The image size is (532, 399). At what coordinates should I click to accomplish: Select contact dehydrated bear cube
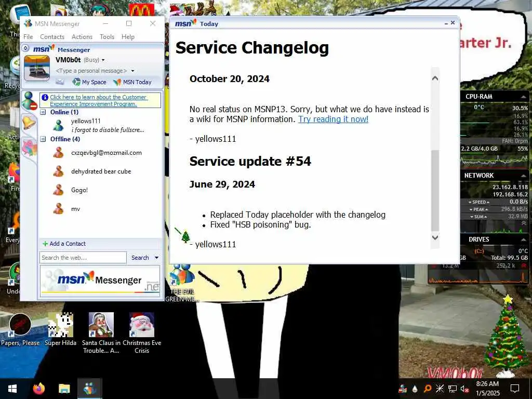tap(101, 171)
